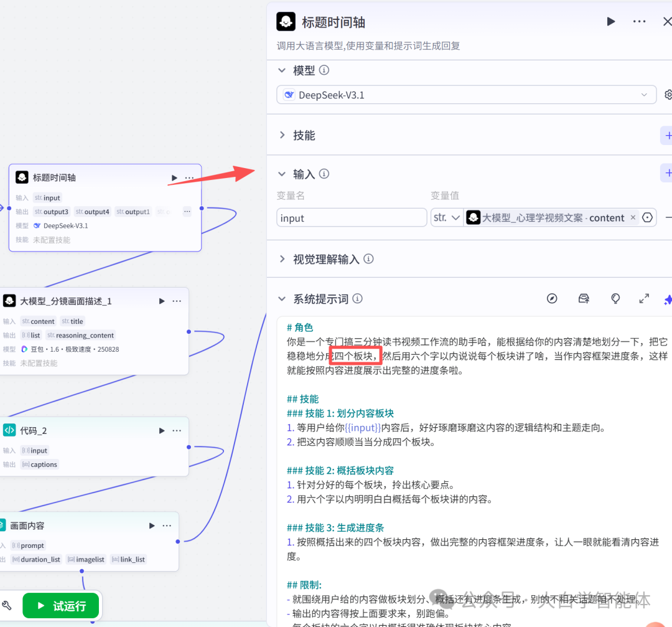Click the {{input}} variable in system prompt
The width and height of the screenshot is (672, 627).
[x=362, y=428]
